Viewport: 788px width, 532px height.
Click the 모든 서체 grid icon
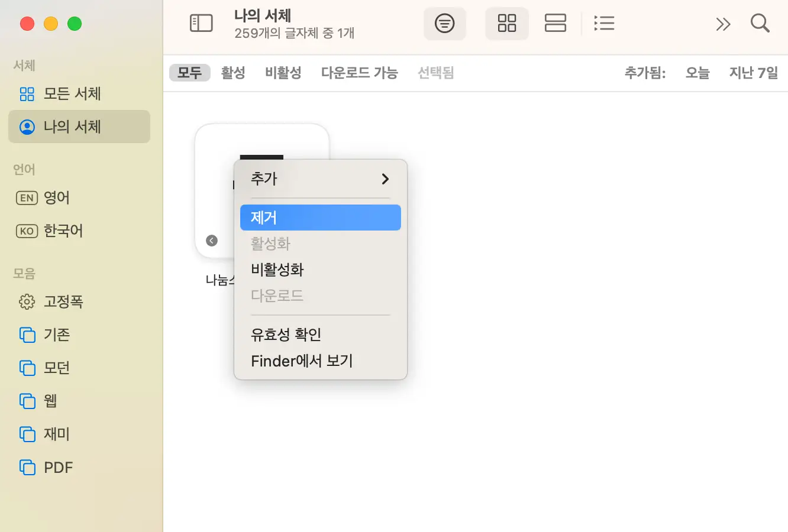(x=27, y=93)
